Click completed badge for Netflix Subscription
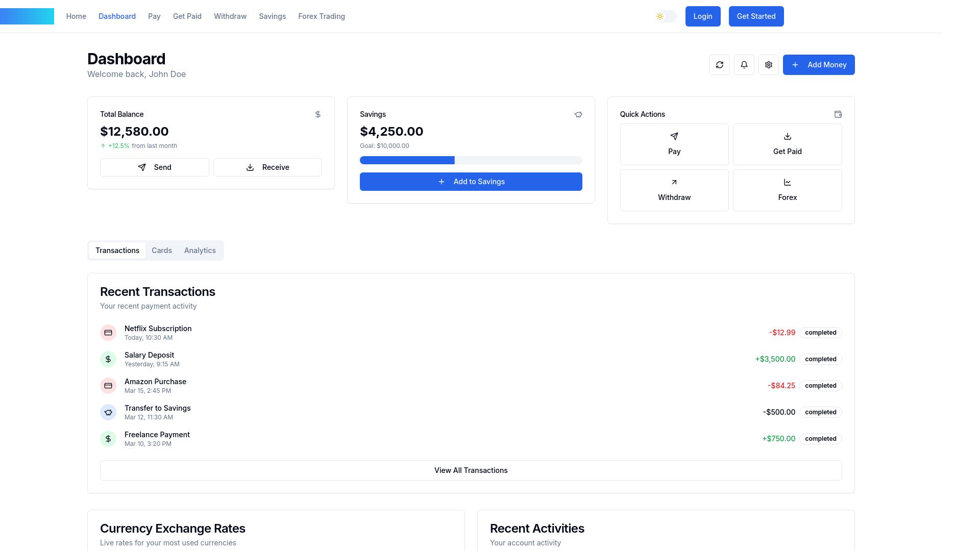Image resolution: width=980 pixels, height=551 pixels. [820, 333]
